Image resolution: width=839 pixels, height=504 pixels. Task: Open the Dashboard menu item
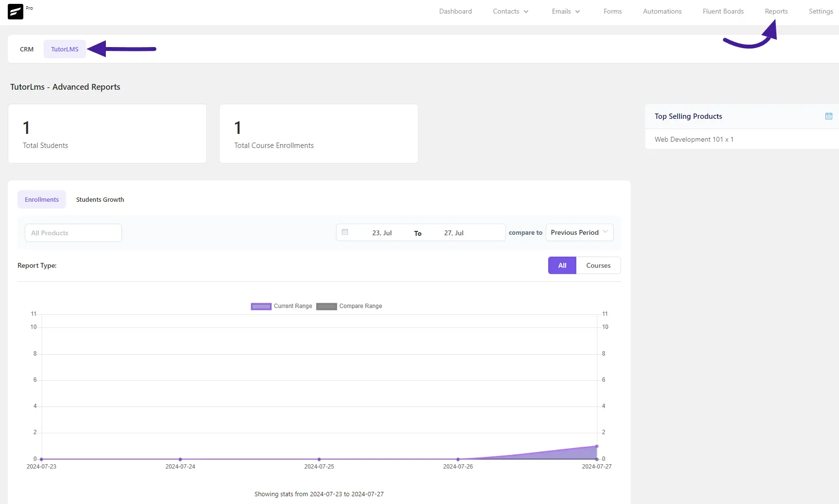(x=455, y=11)
